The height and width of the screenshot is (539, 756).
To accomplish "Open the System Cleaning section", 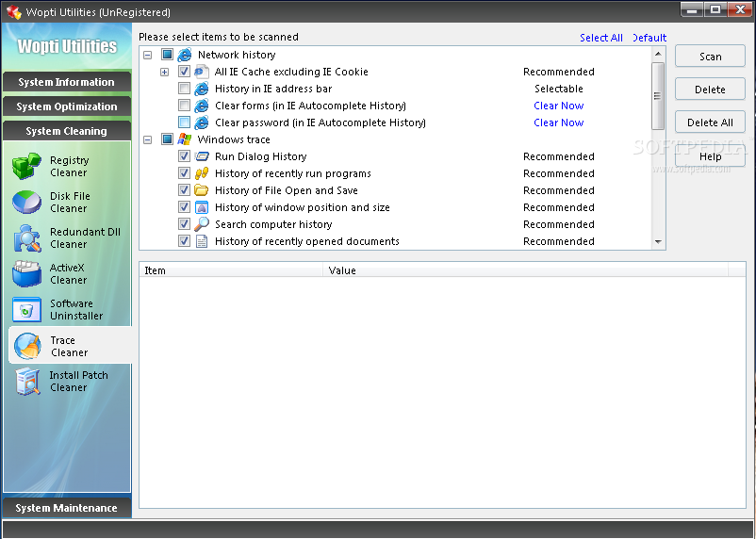I will pos(67,131).
